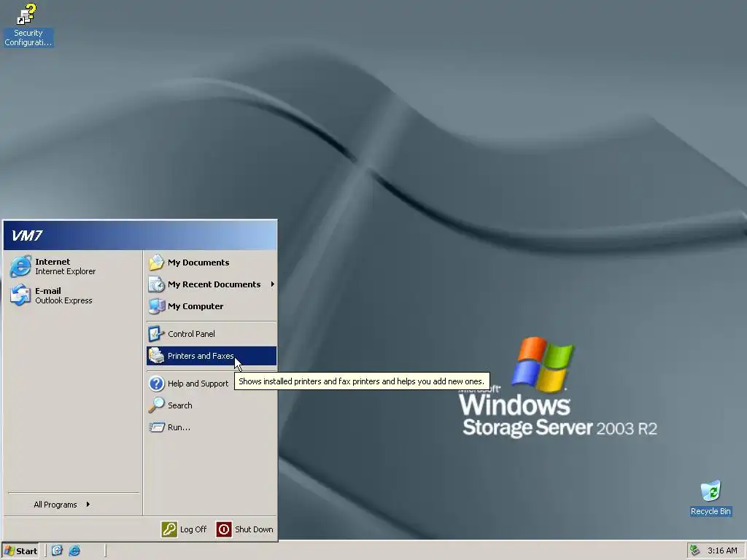Click the Show Desktop quick launch icon

pos(57,551)
